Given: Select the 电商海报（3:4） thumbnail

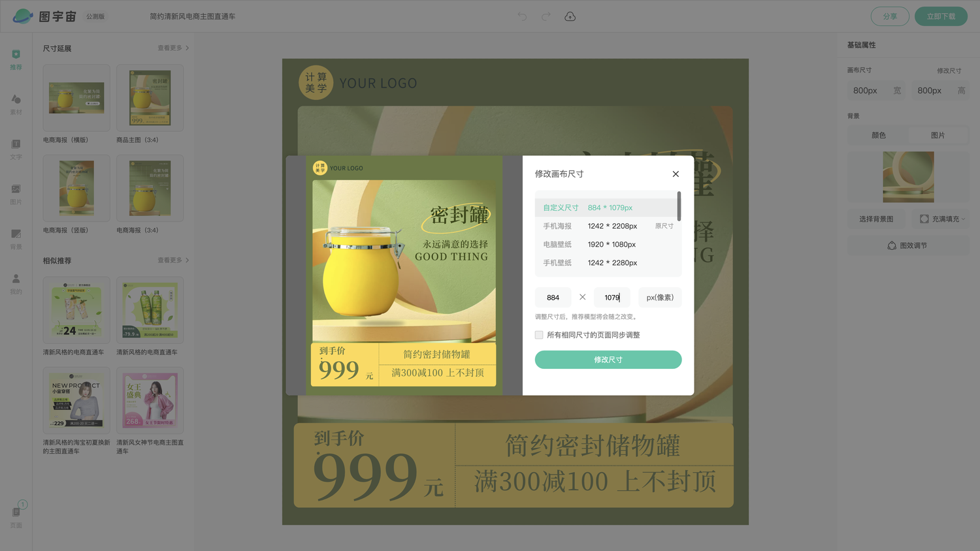Looking at the screenshot, I should pyautogui.click(x=150, y=188).
